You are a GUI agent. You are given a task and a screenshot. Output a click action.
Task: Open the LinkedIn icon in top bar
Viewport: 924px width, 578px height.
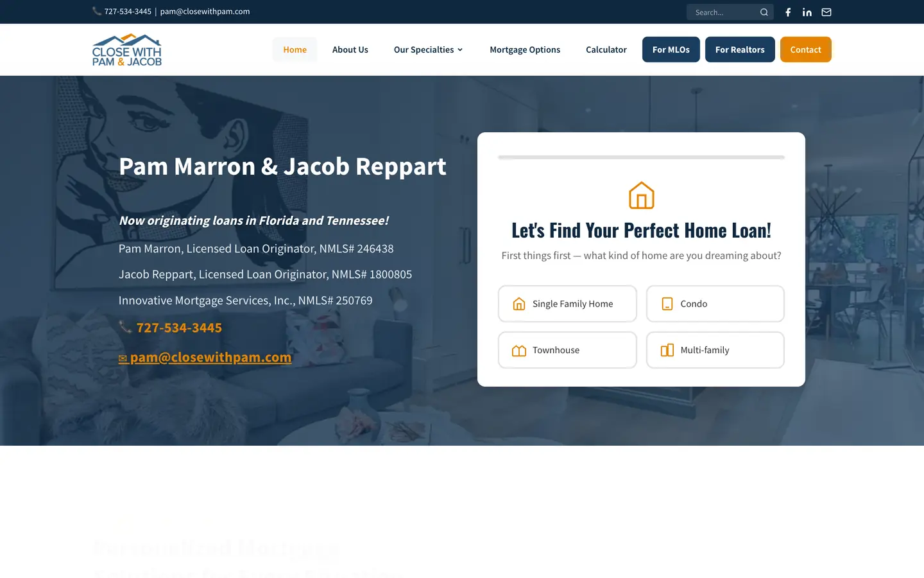pyautogui.click(x=807, y=12)
